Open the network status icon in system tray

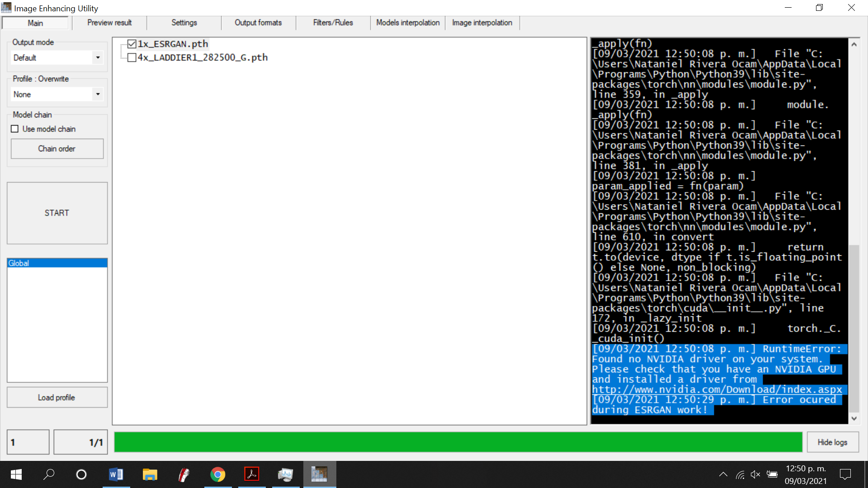pos(740,474)
